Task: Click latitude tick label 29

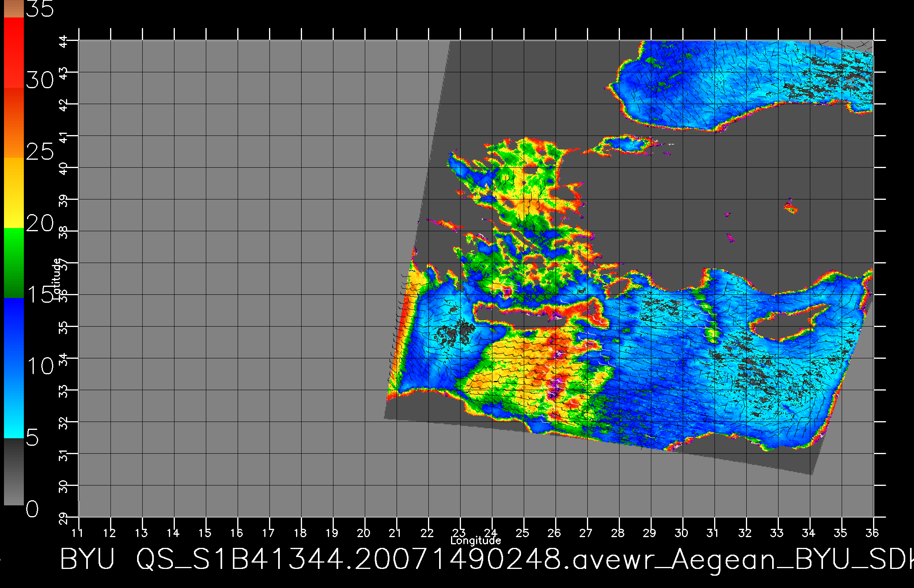Action: click(64, 519)
